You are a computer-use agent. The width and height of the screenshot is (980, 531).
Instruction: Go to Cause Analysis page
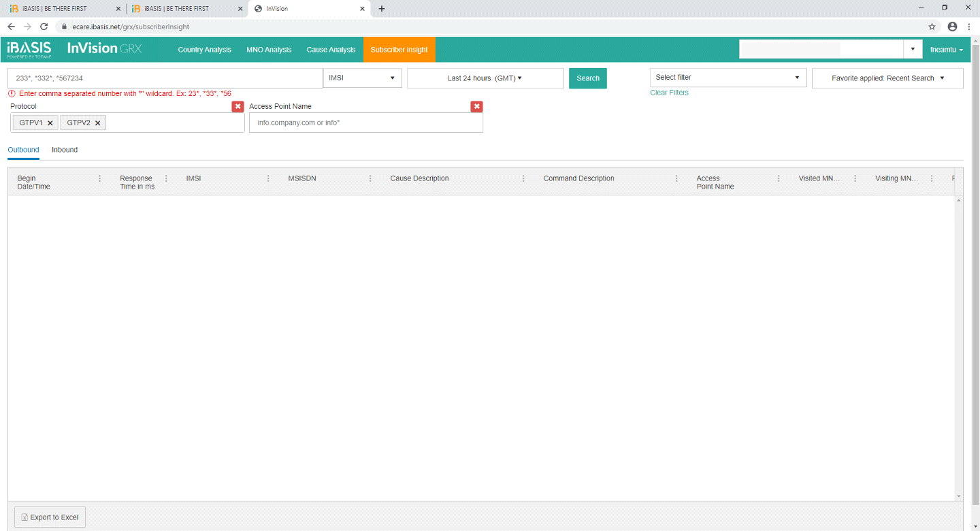click(331, 50)
